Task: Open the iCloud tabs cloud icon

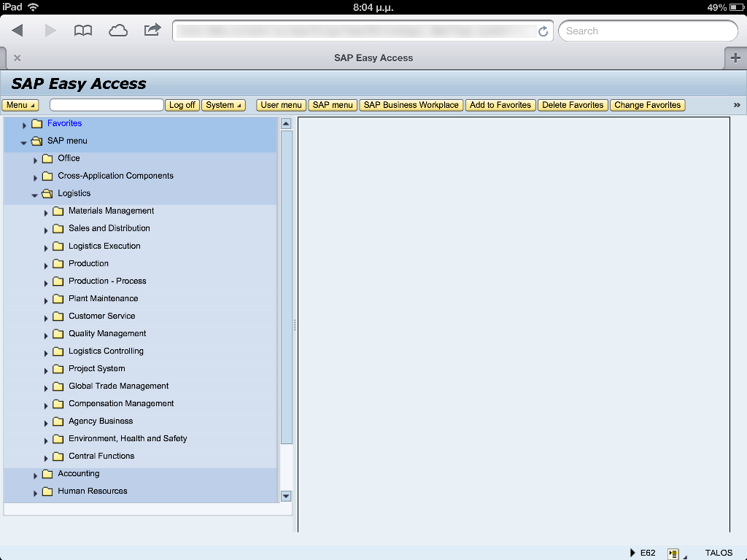Action: [117, 31]
